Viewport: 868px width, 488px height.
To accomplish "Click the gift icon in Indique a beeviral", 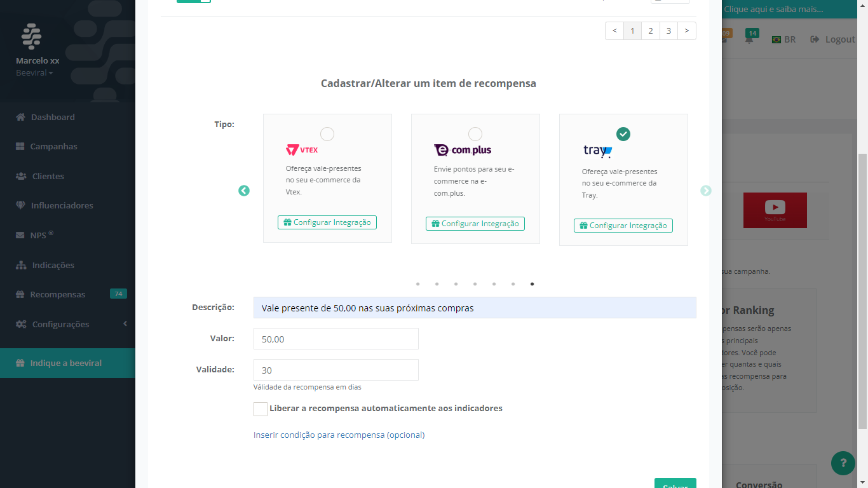I will coord(20,363).
